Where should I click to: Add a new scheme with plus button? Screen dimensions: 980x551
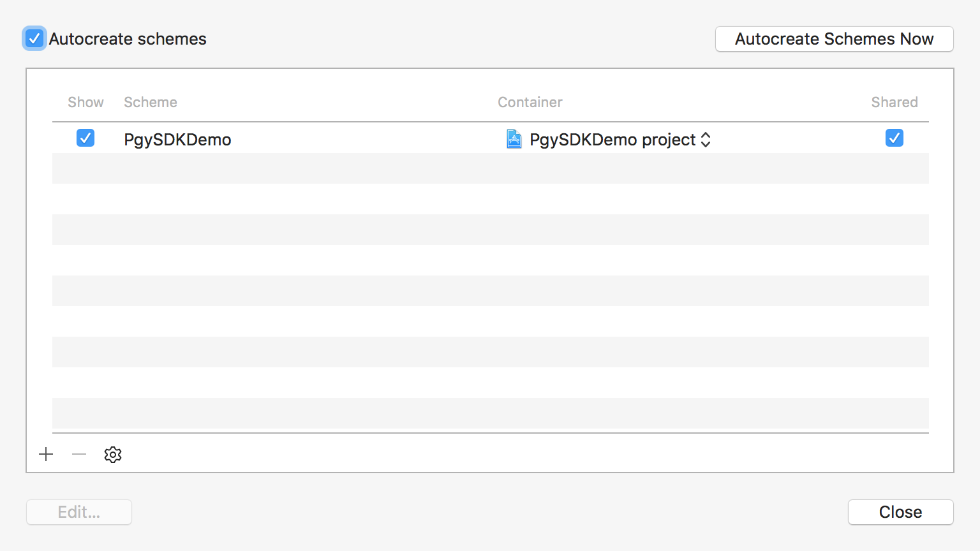[x=46, y=454]
